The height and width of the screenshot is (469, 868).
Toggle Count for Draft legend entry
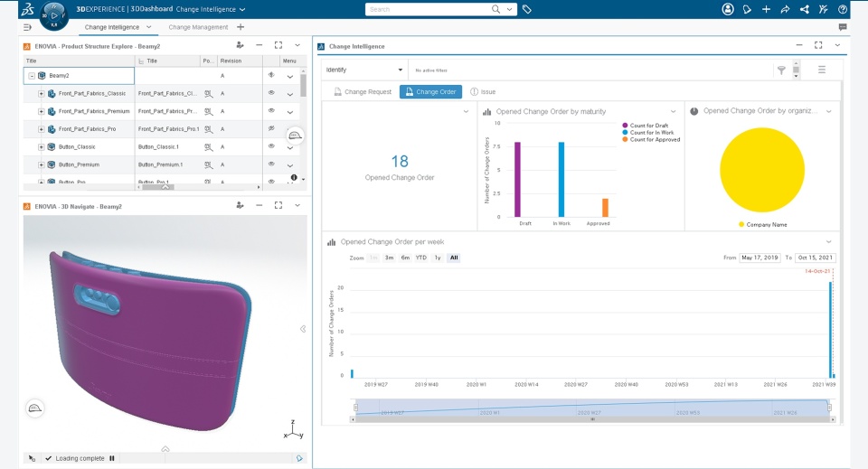(x=646, y=126)
